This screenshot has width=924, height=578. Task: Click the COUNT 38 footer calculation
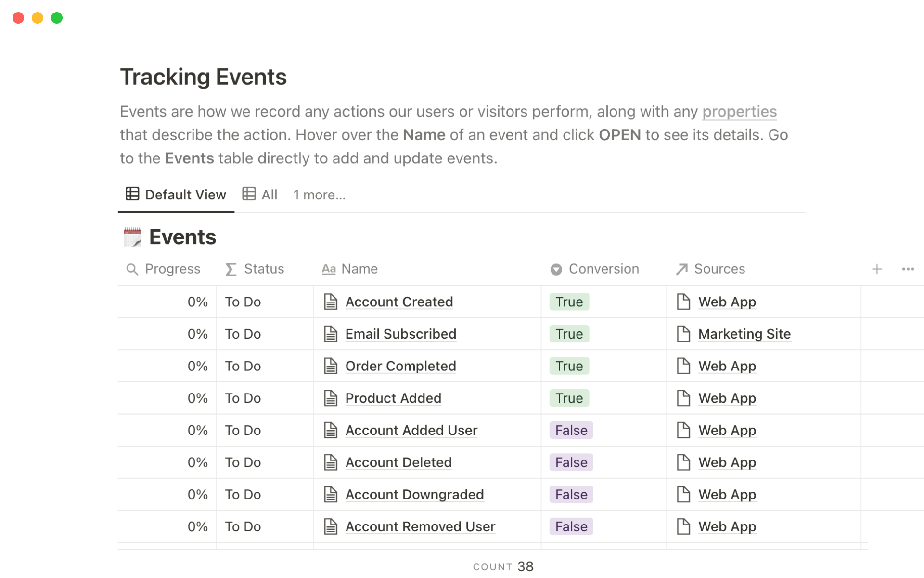pyautogui.click(x=503, y=566)
